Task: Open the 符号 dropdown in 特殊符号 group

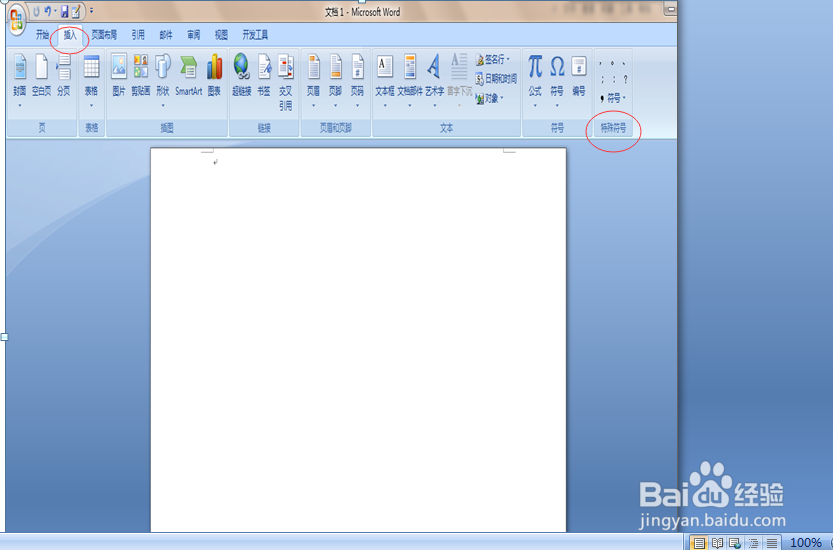Action: click(x=613, y=98)
